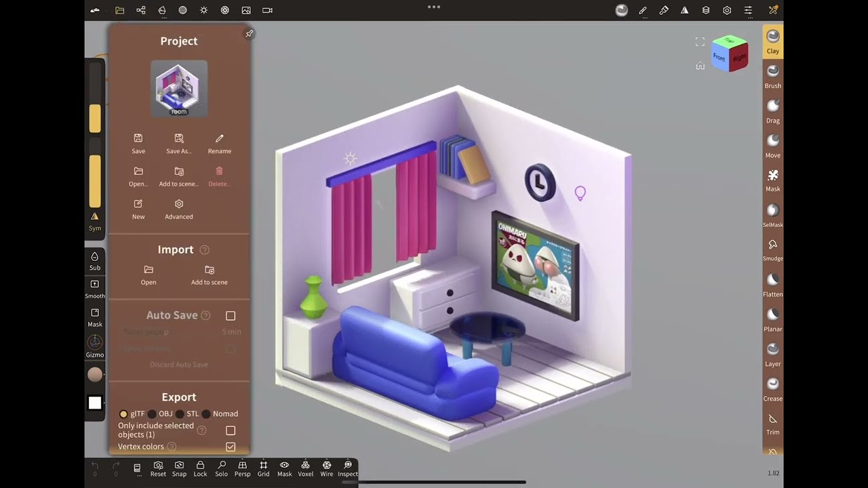Open the Scene hierarchy menu
This screenshot has width=868, height=488.
pyautogui.click(x=141, y=10)
